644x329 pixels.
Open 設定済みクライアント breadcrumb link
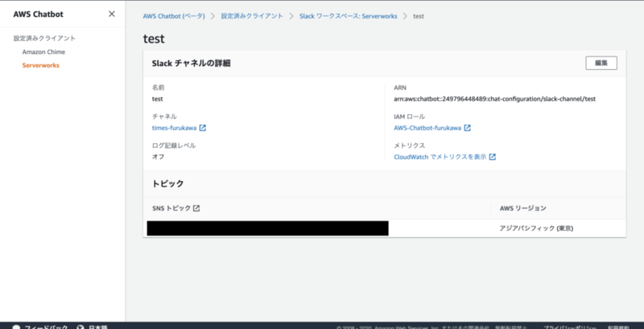252,16
